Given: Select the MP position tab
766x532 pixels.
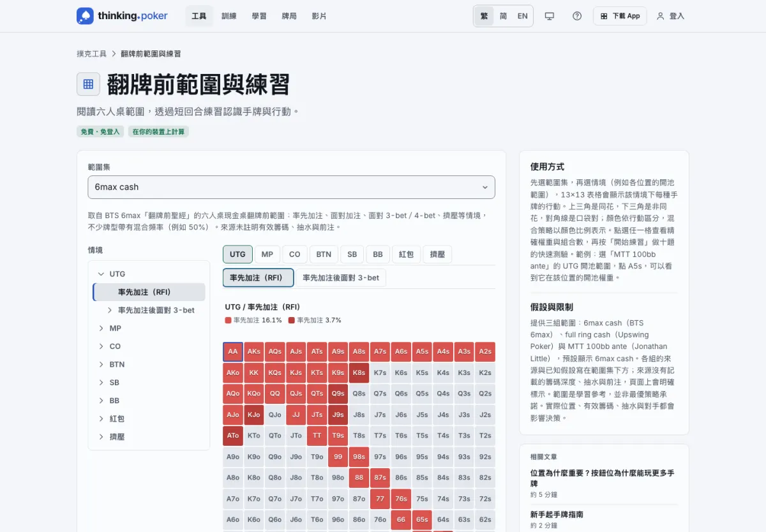Looking at the screenshot, I should [x=267, y=254].
